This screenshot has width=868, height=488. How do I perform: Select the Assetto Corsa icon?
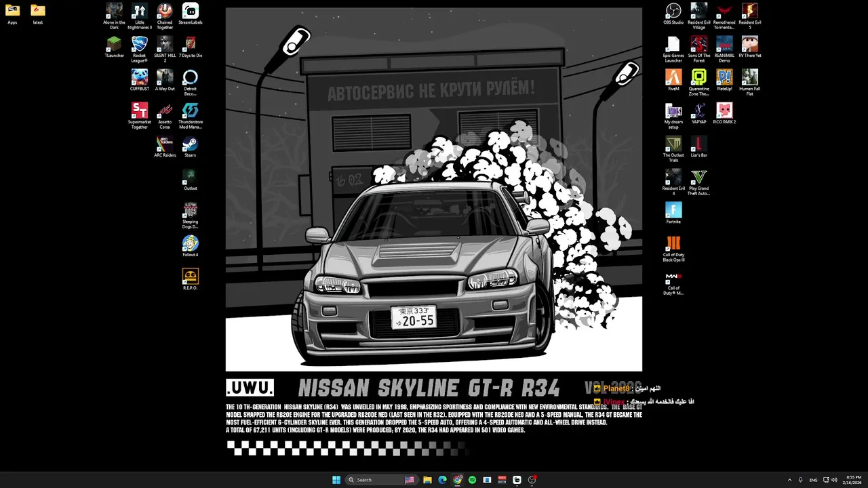tap(165, 116)
